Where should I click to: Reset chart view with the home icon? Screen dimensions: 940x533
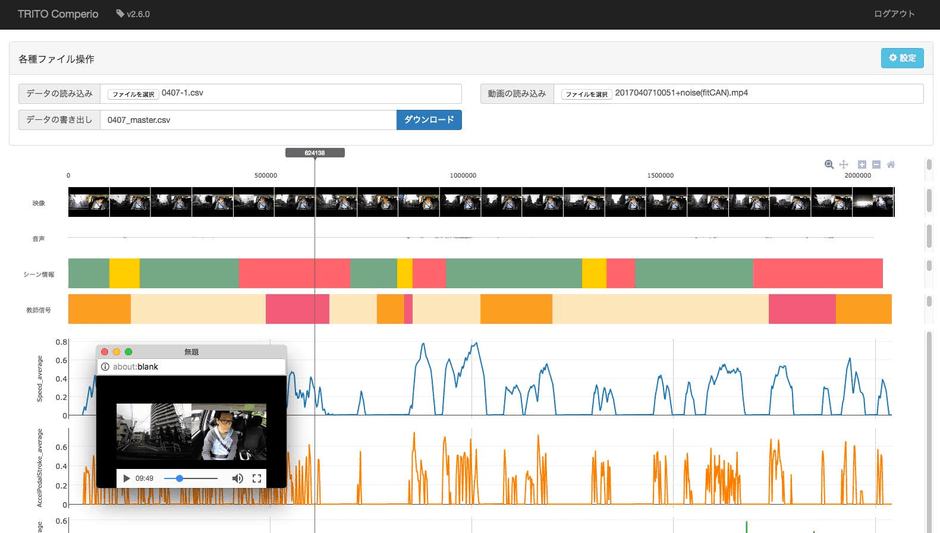[x=891, y=164]
